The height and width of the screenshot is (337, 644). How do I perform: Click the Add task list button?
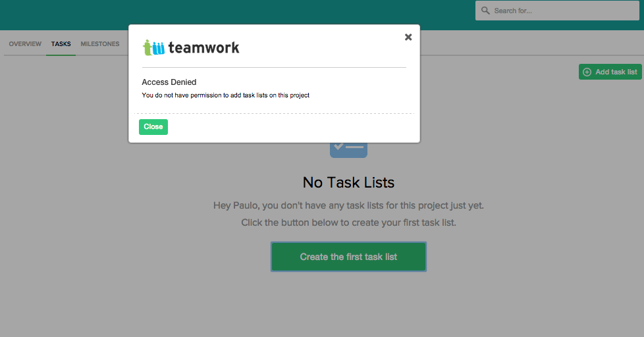coord(610,72)
